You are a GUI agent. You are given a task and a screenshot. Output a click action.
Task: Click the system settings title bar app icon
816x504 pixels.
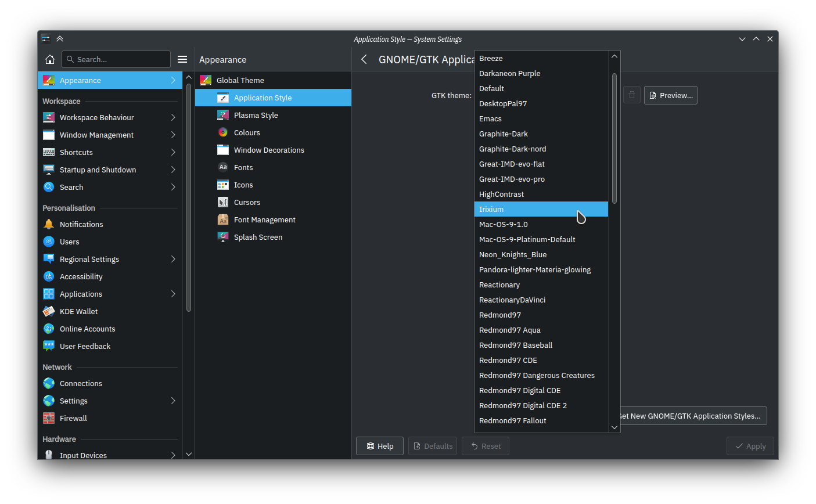point(45,39)
